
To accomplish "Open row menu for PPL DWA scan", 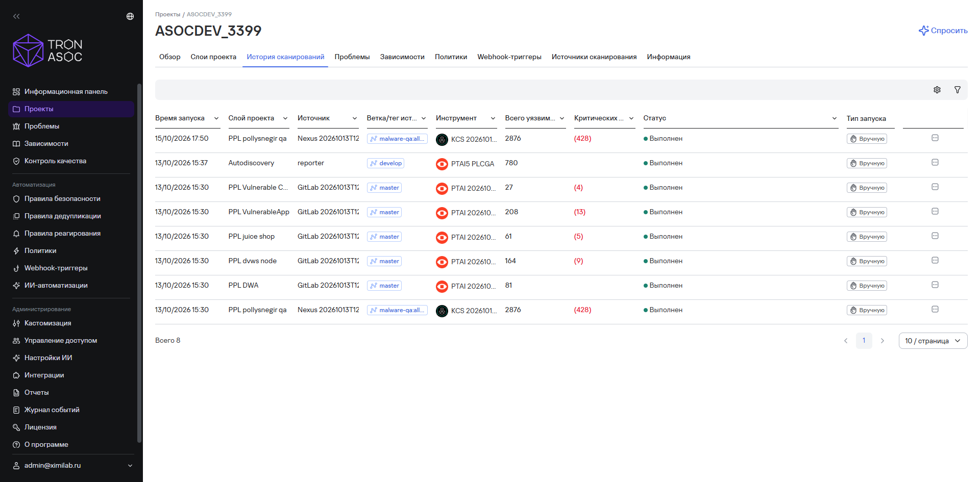I will click(935, 285).
